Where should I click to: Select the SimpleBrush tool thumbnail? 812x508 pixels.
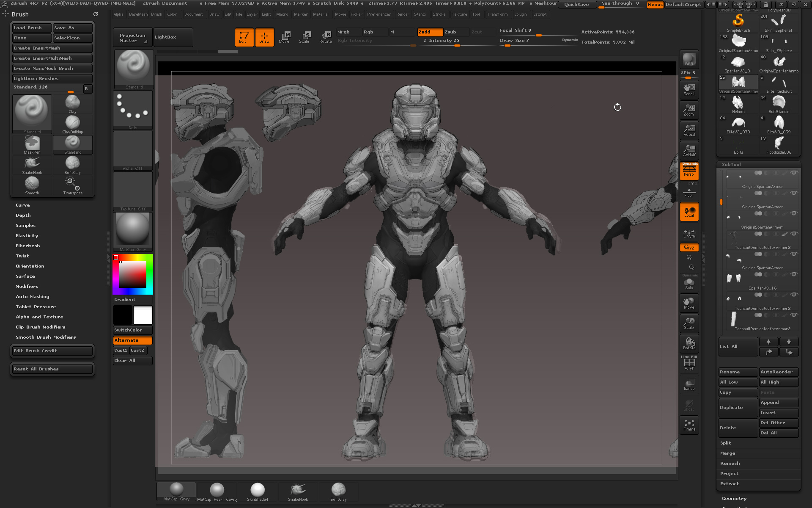click(x=738, y=23)
